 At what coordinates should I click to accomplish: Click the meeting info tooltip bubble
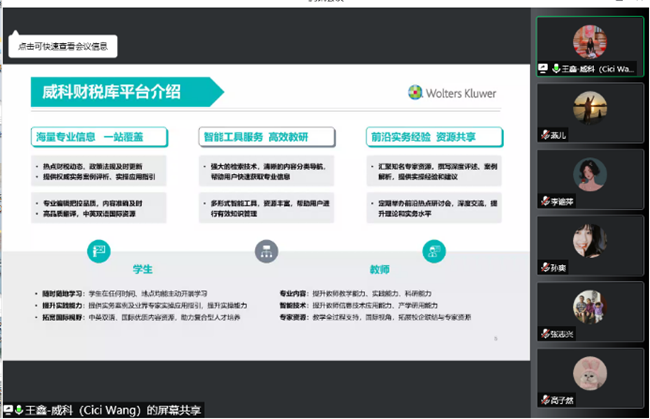(x=63, y=46)
